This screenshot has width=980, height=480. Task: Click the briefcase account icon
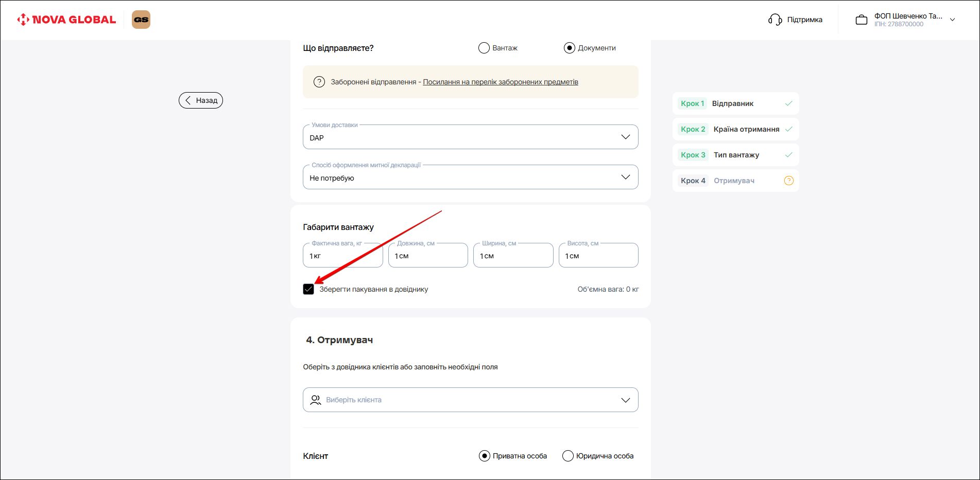861,20
